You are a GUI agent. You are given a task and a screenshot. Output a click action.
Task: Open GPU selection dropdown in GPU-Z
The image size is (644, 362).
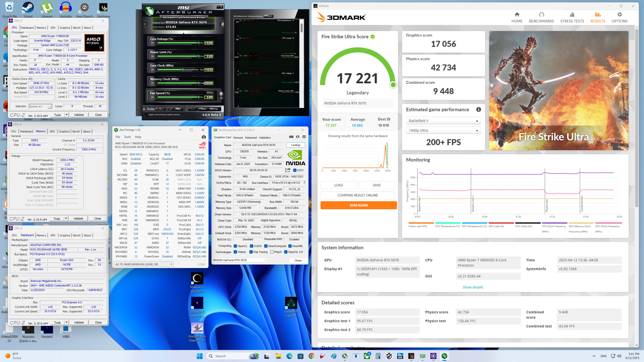coord(239,260)
